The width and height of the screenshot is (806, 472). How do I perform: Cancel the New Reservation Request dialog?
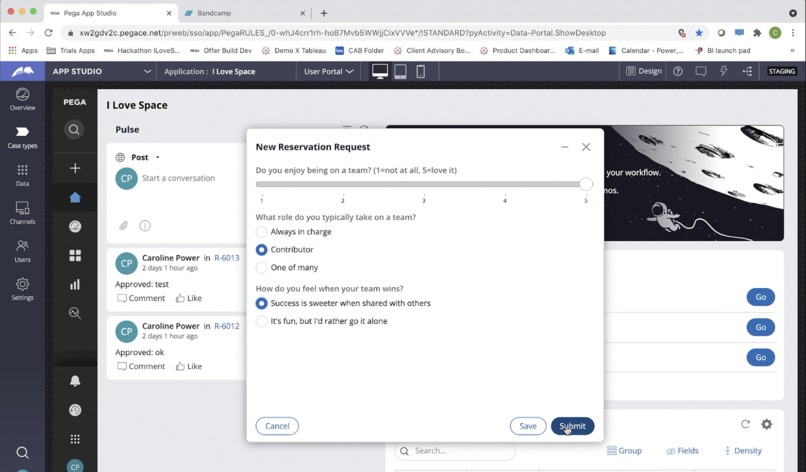[277, 426]
